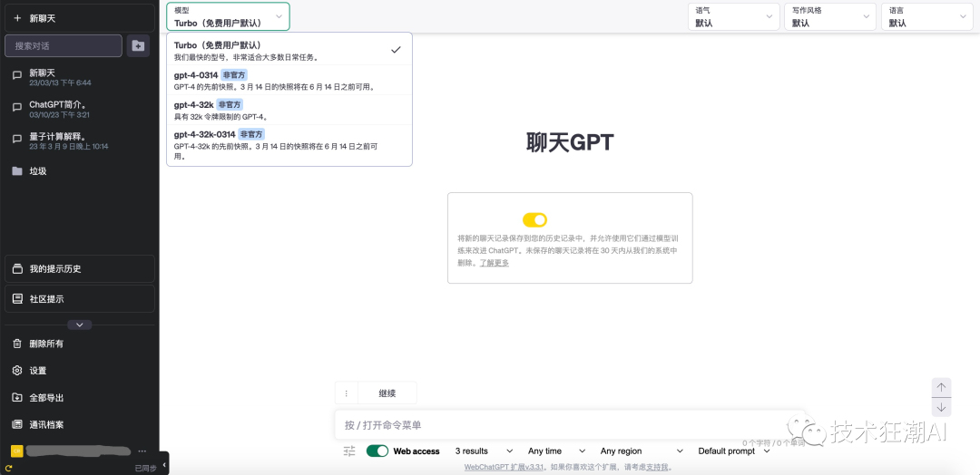
Task: Click the checkmark next to Turbo option
Action: click(x=395, y=50)
